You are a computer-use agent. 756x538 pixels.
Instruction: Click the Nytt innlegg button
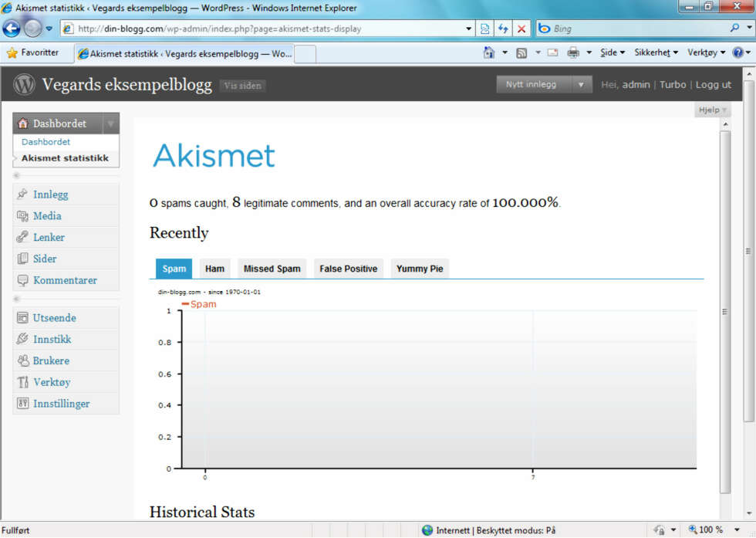[x=532, y=84]
